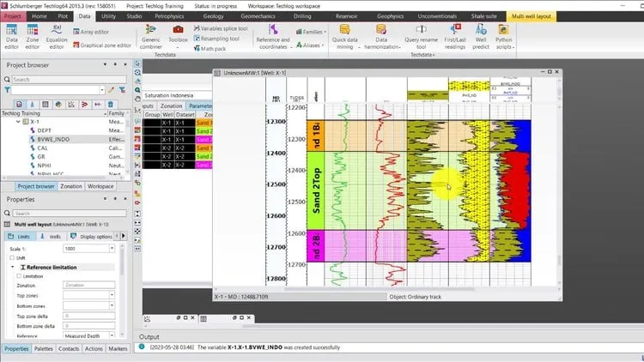
Task: Open Data harmonization tool
Action: click(381, 37)
